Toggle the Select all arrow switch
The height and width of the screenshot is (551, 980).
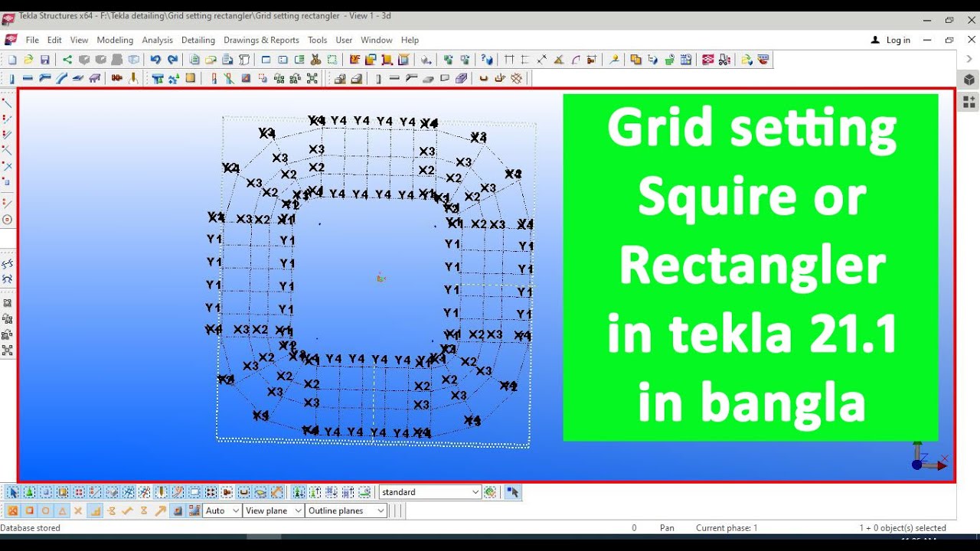12,492
